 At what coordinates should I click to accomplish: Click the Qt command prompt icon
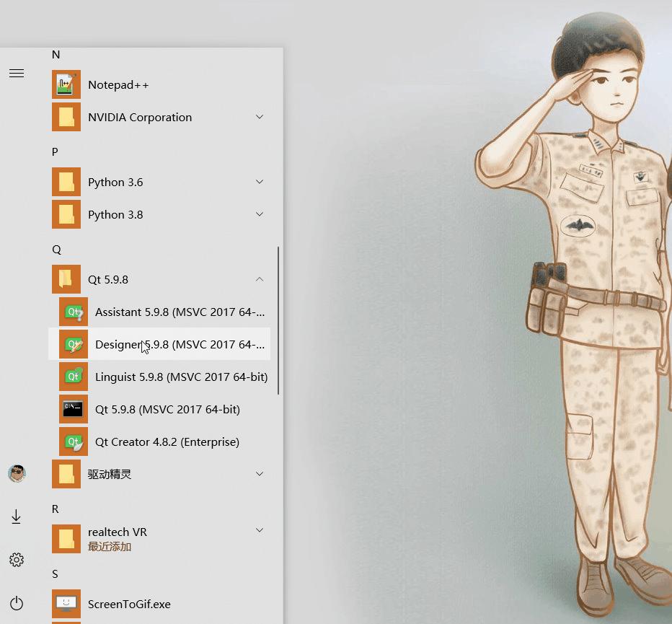(74, 409)
